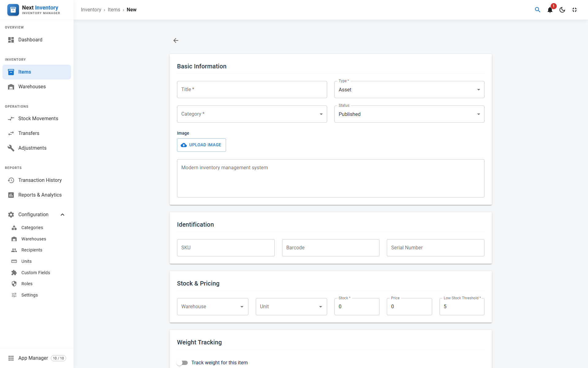This screenshot has height=368, width=588.
Task: Click the Configuration gear icon
Action: pyautogui.click(x=11, y=215)
